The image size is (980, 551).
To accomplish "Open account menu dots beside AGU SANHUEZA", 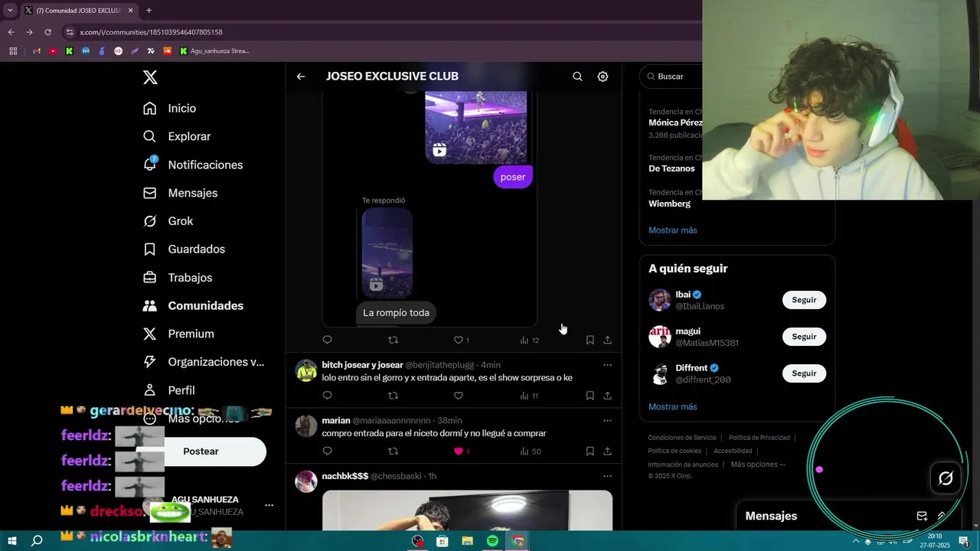I will pyautogui.click(x=269, y=505).
